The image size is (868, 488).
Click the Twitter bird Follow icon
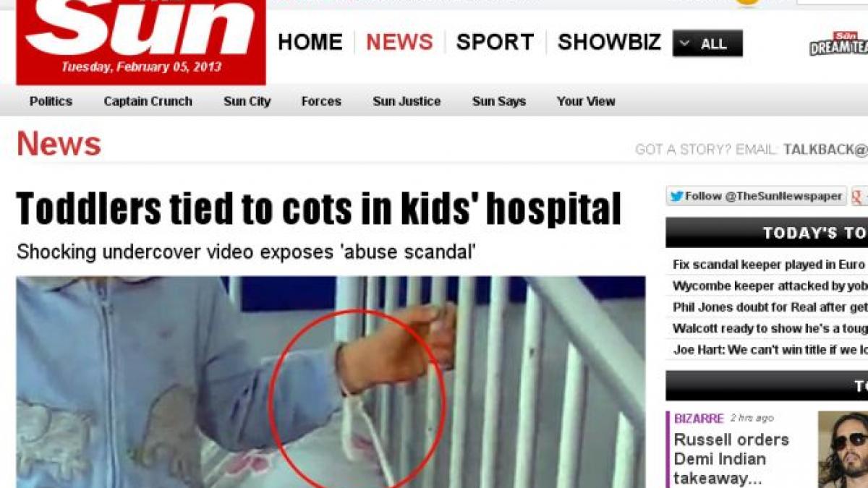677,196
